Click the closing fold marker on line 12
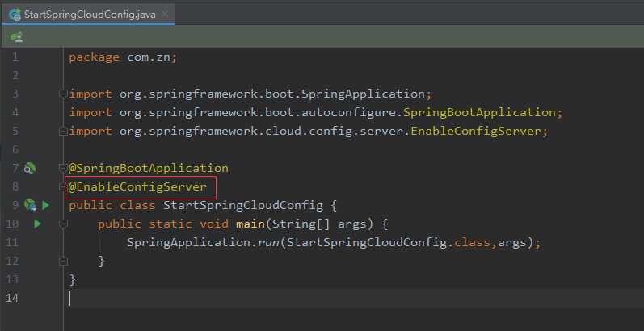 (x=63, y=261)
